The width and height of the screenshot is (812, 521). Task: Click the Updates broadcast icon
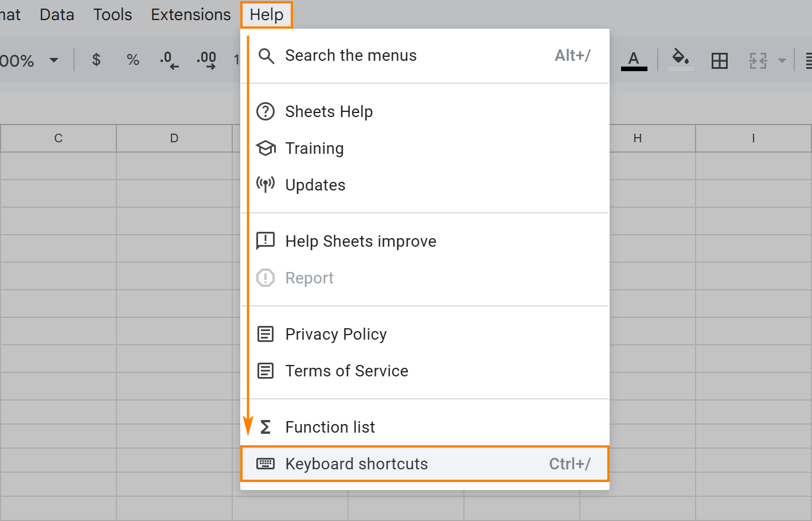[266, 184]
